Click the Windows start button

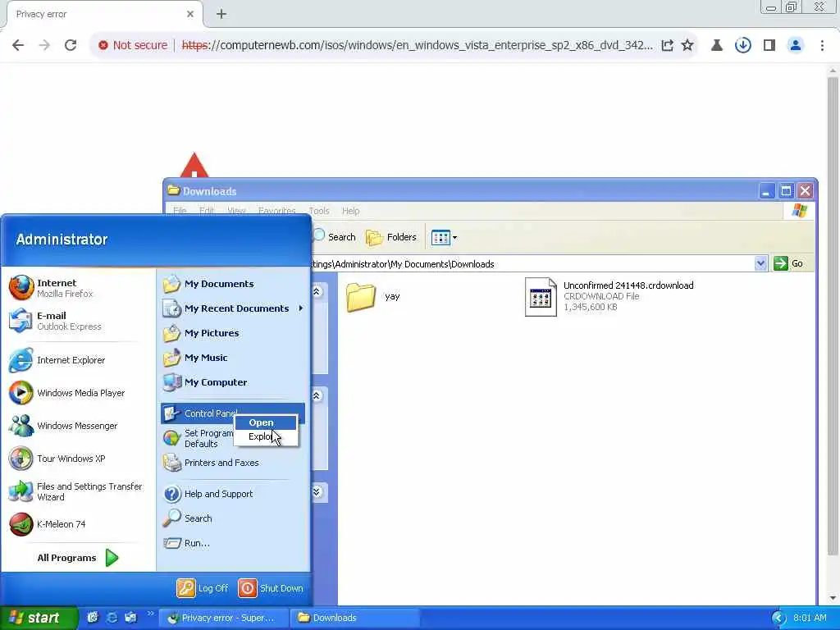tap(38, 618)
